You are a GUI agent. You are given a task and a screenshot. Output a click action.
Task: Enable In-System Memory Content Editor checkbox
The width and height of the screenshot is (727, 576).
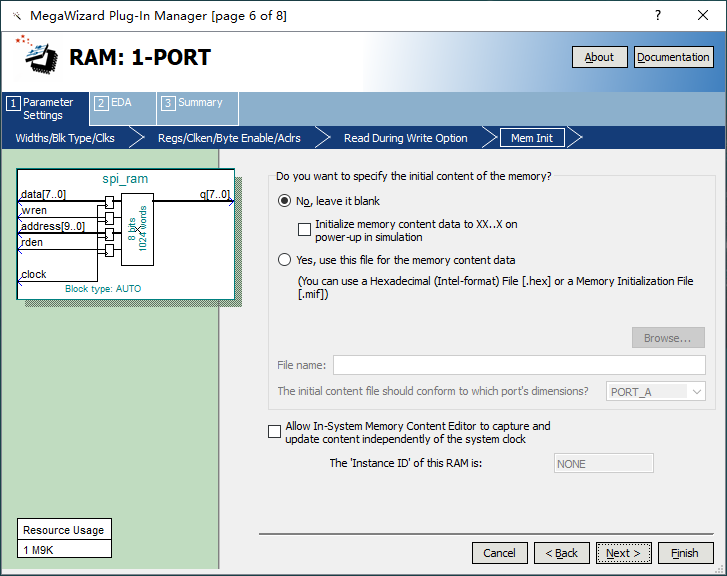(x=275, y=432)
